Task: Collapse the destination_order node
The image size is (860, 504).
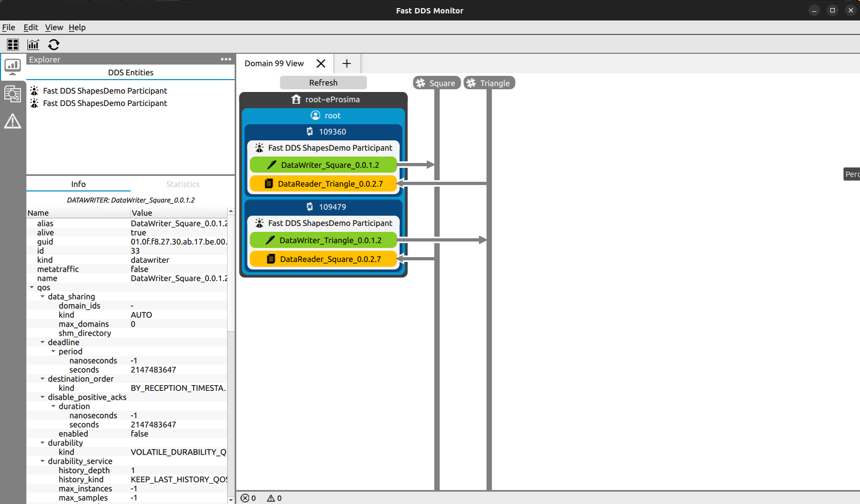Action: [43, 379]
